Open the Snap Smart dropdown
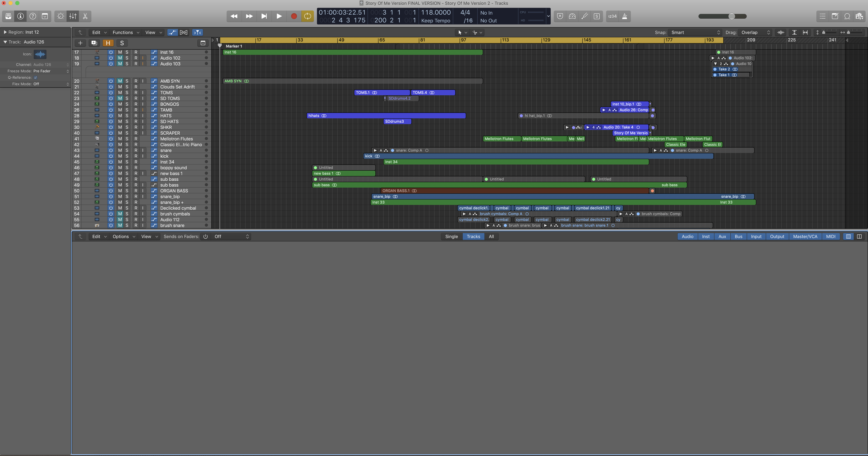The width and height of the screenshot is (868, 456). [695, 32]
